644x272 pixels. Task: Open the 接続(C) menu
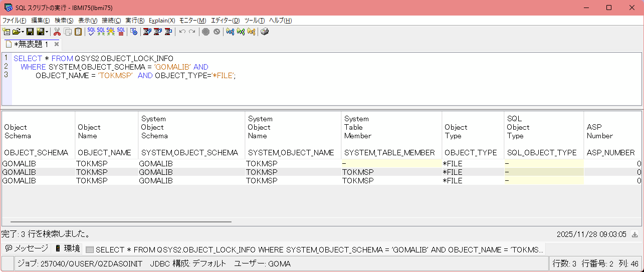click(x=111, y=21)
